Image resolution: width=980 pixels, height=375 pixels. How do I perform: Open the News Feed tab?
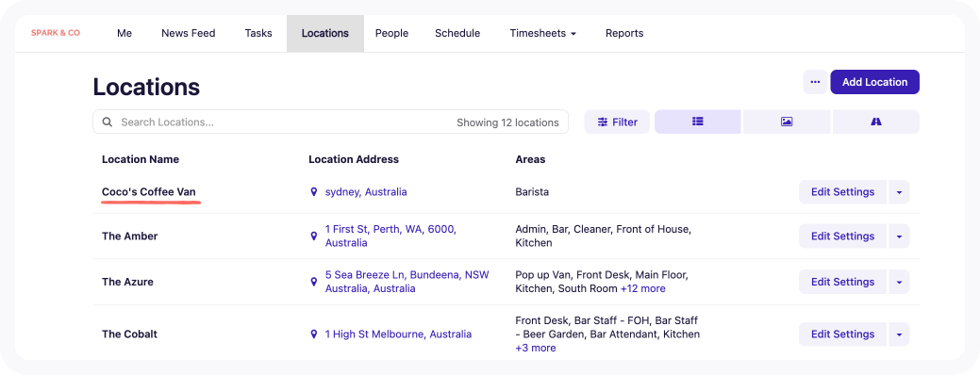tap(188, 33)
